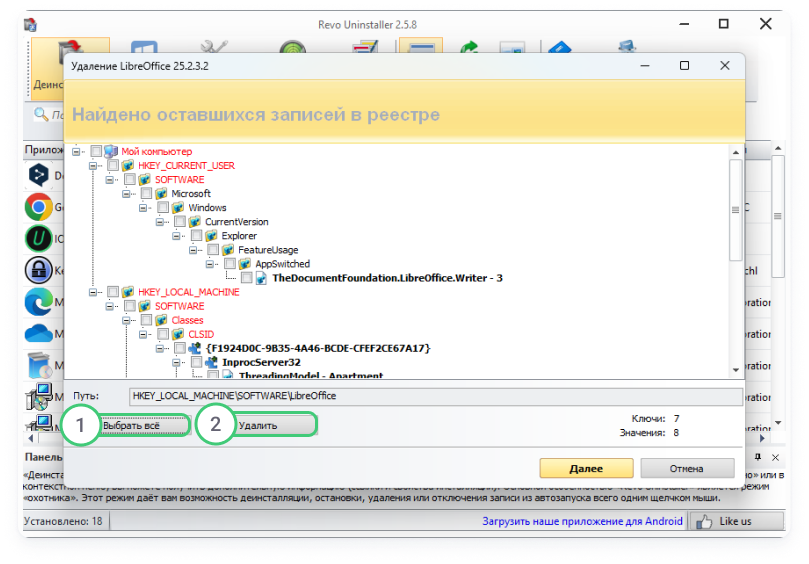This screenshot has height=564, width=809.
Task: Check the HKEY_LOCAL_MACHINE checkbox
Action: tap(113, 292)
